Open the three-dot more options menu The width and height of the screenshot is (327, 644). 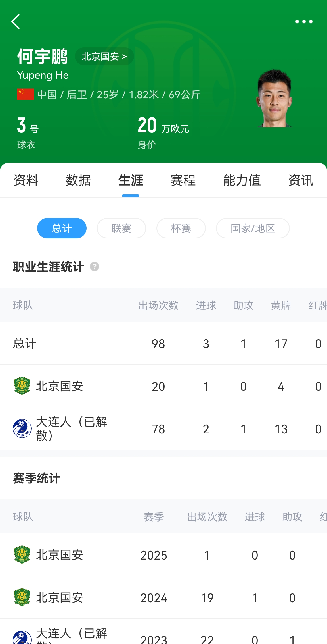[x=304, y=22]
